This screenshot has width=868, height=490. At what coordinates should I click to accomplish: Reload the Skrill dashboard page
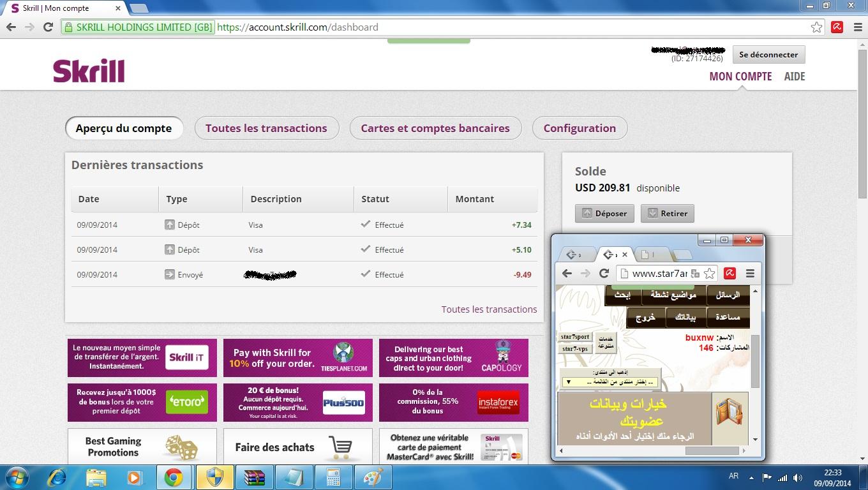point(48,27)
